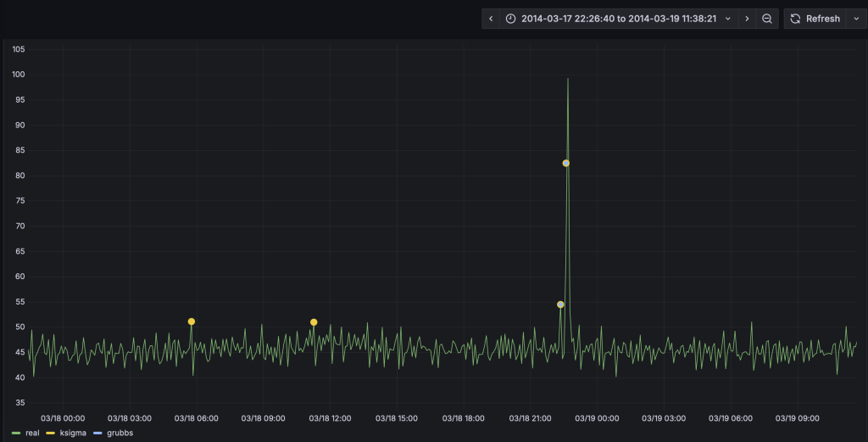Shift time range forward with right arrow
The width and height of the screenshot is (868, 442).
(746, 19)
